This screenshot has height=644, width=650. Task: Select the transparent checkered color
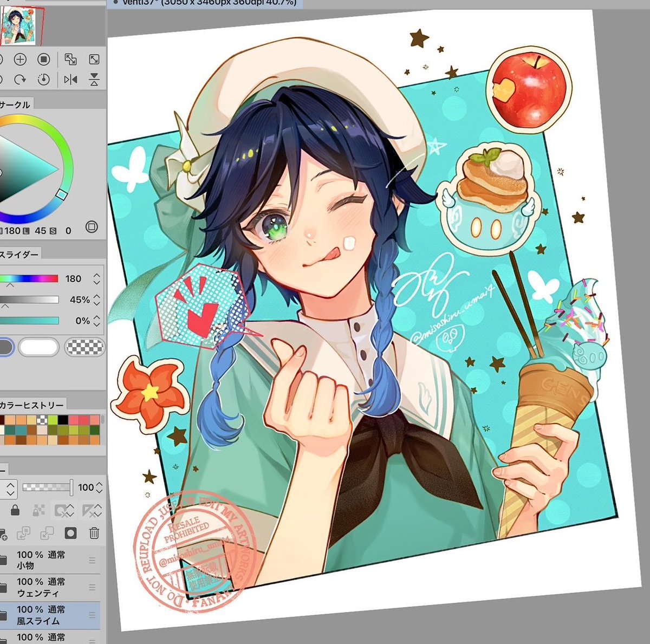click(84, 347)
